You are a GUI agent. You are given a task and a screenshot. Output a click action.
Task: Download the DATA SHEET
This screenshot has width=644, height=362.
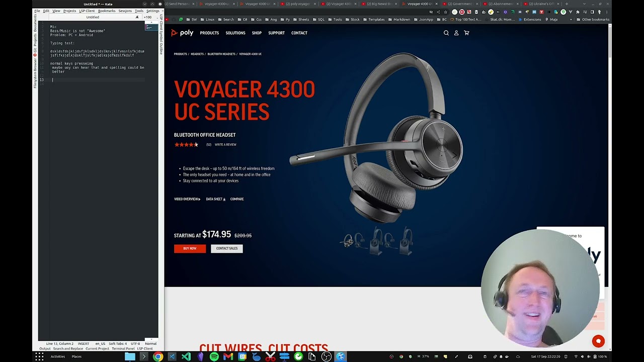click(215, 199)
